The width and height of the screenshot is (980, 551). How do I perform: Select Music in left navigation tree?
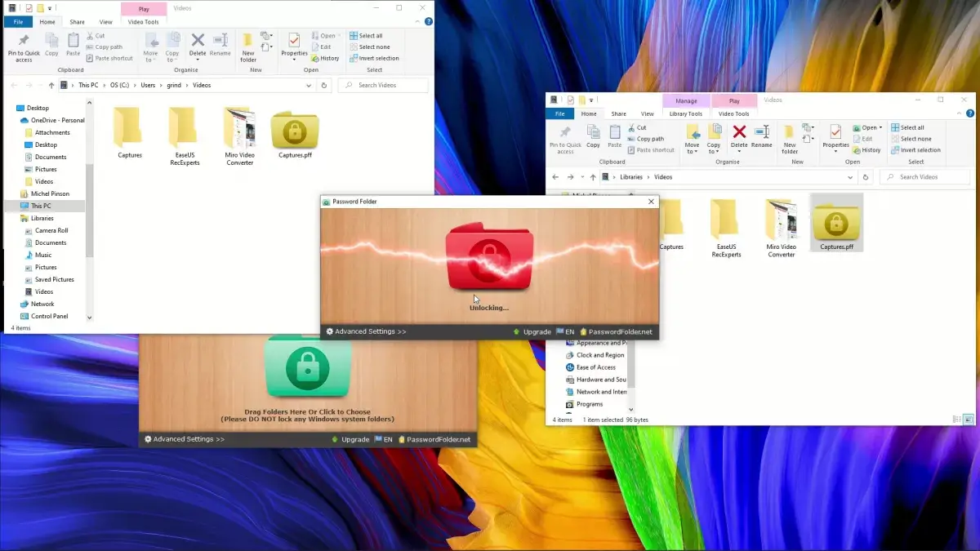tap(38, 255)
